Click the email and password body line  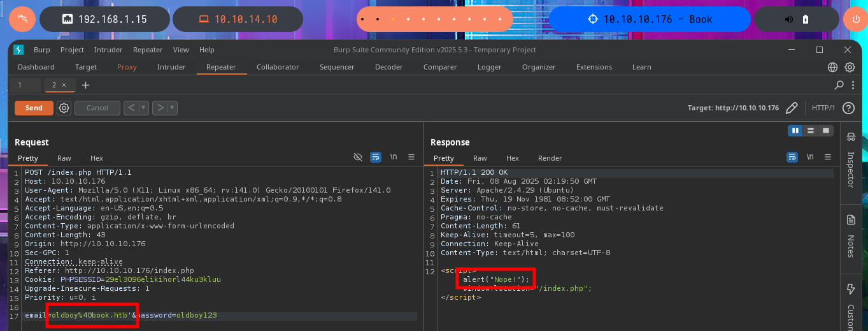pos(121,315)
